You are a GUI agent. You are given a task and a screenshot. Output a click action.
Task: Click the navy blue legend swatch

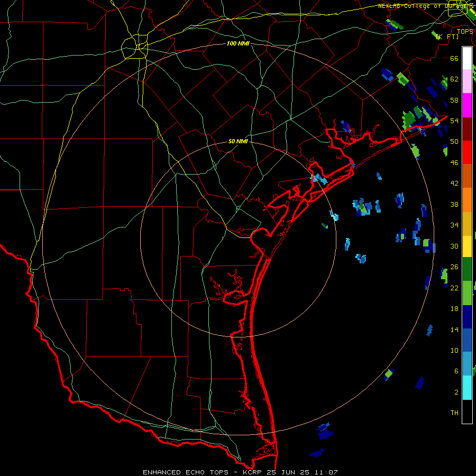pyautogui.click(x=467, y=317)
